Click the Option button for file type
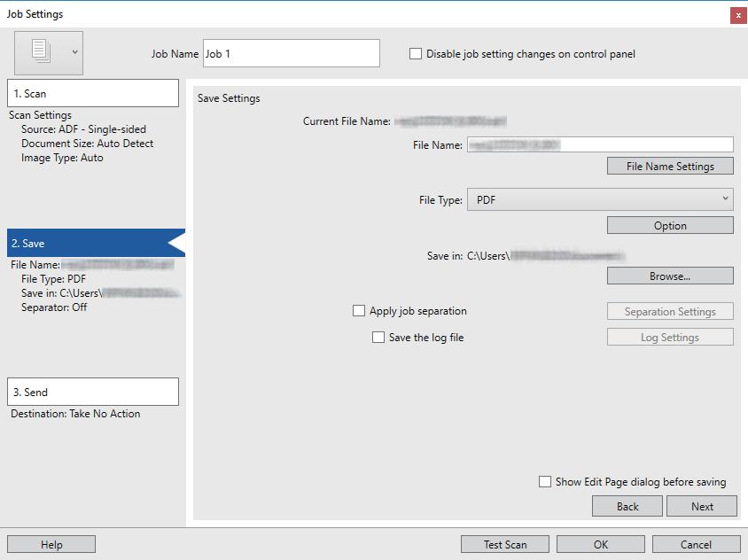748x560 pixels. [670, 225]
